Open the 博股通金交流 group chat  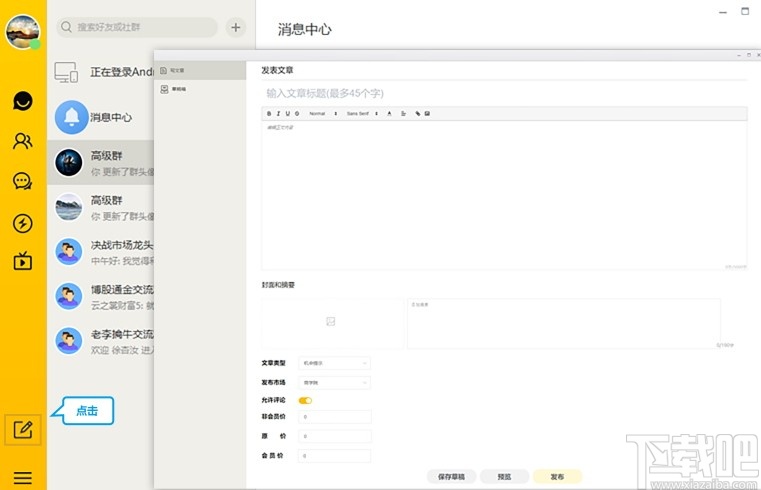tap(100, 296)
